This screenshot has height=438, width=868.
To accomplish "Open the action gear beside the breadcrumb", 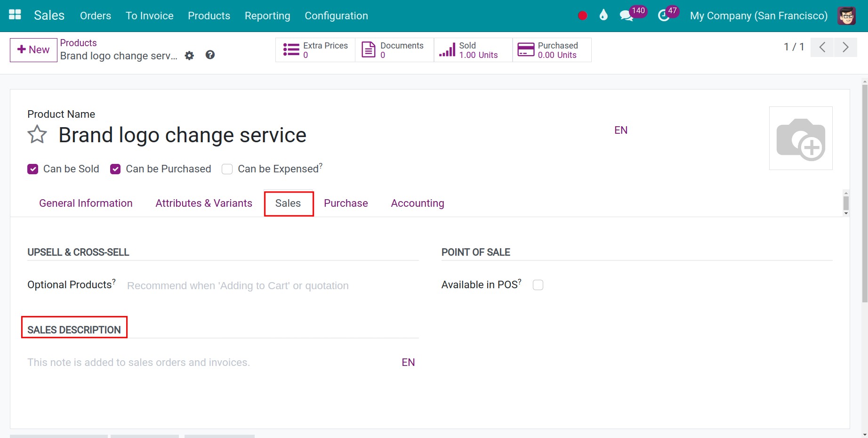I will tap(189, 55).
